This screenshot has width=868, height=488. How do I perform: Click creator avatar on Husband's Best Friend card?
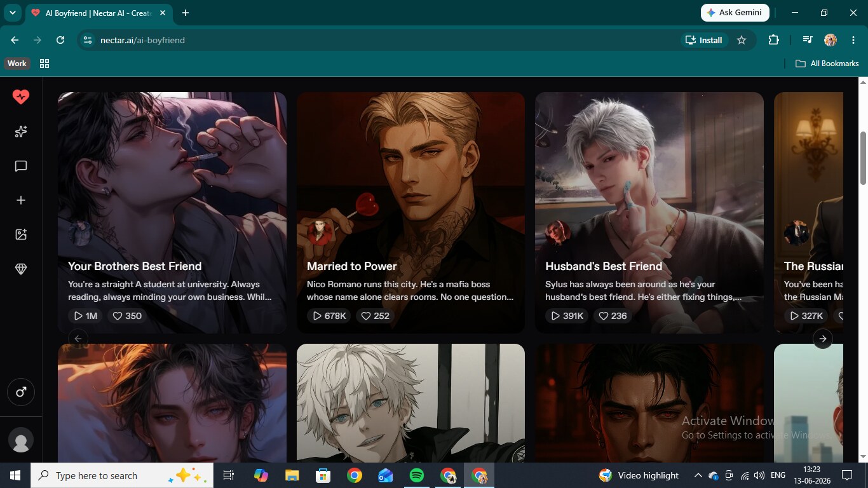pyautogui.click(x=558, y=233)
